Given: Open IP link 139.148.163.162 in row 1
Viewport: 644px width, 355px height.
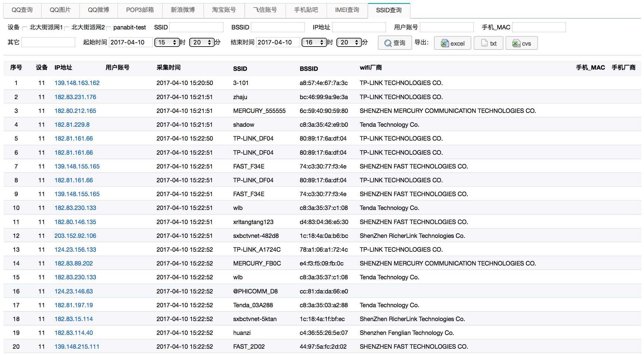Looking at the screenshot, I should point(77,83).
